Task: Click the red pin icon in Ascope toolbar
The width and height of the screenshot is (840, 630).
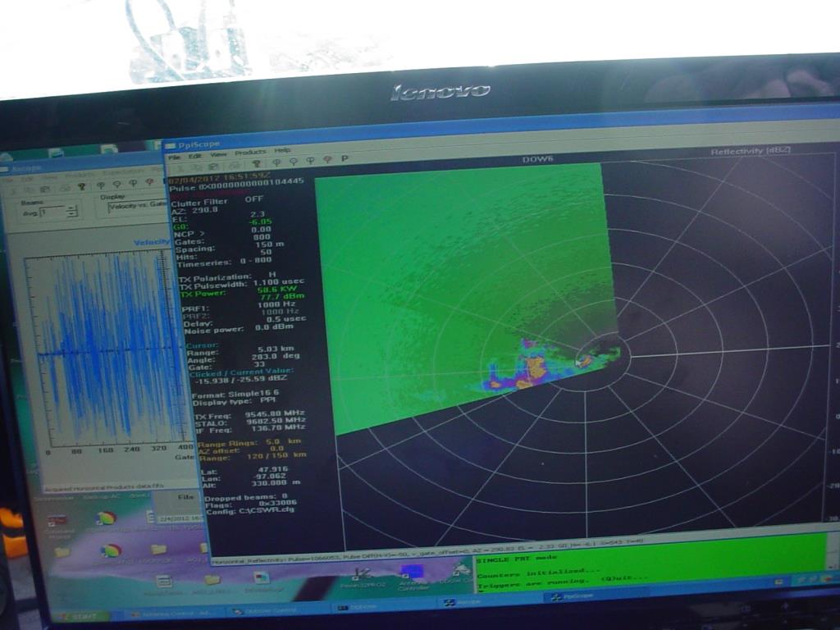Action: click(149, 183)
